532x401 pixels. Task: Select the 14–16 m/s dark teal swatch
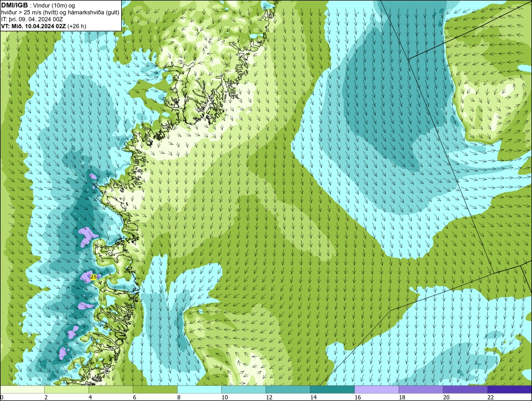point(332,389)
